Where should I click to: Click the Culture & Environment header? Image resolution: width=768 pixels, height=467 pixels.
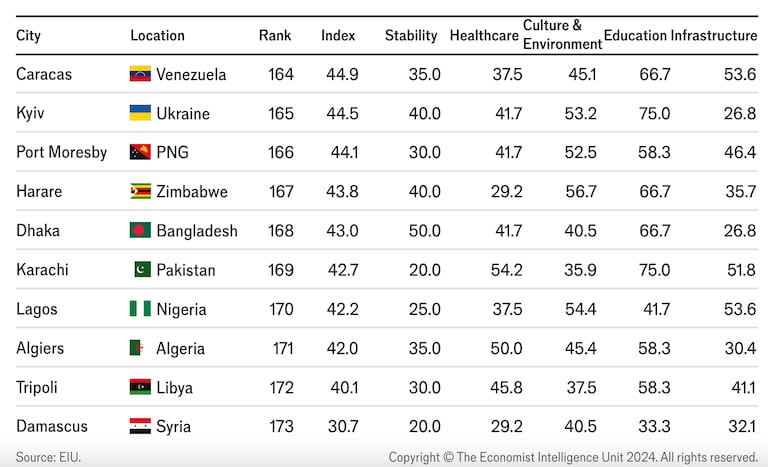pyautogui.click(x=562, y=34)
